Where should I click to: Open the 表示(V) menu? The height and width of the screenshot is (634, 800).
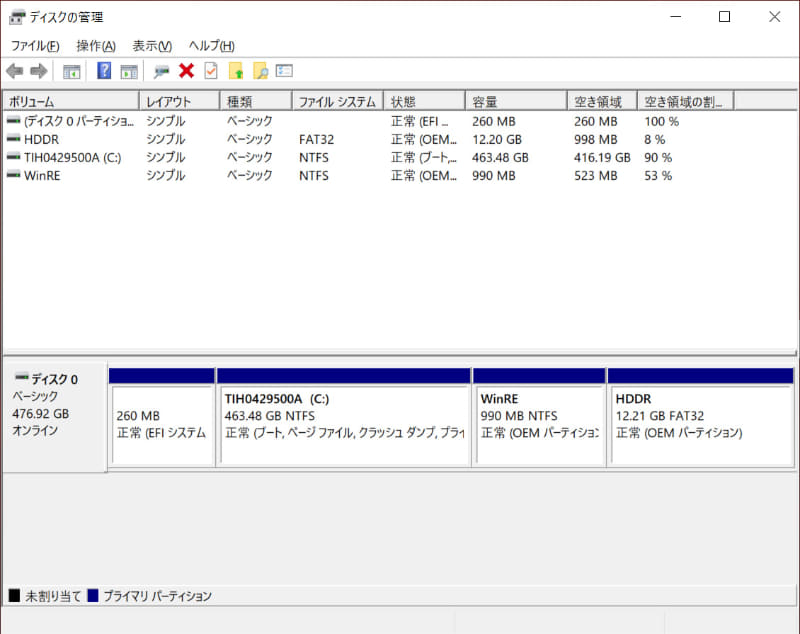(x=152, y=46)
